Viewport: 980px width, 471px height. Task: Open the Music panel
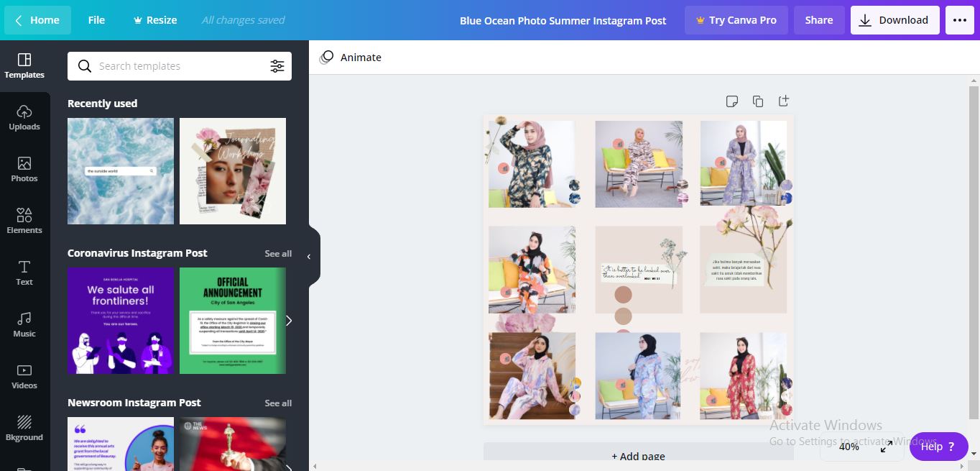[24, 325]
